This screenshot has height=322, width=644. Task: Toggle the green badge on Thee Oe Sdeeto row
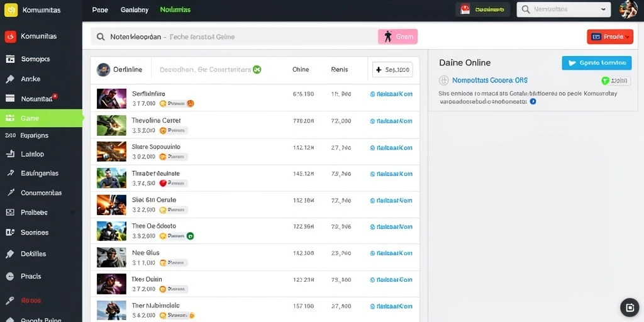click(x=190, y=236)
